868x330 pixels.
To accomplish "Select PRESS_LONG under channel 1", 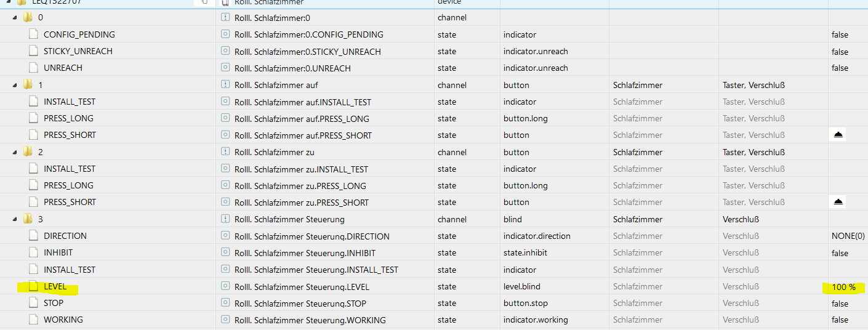I will pos(68,118).
